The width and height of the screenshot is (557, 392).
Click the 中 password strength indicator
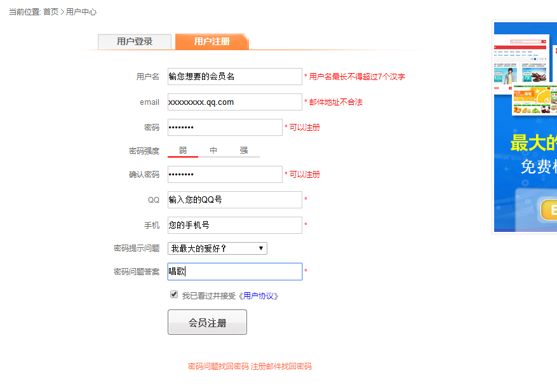pyautogui.click(x=213, y=151)
